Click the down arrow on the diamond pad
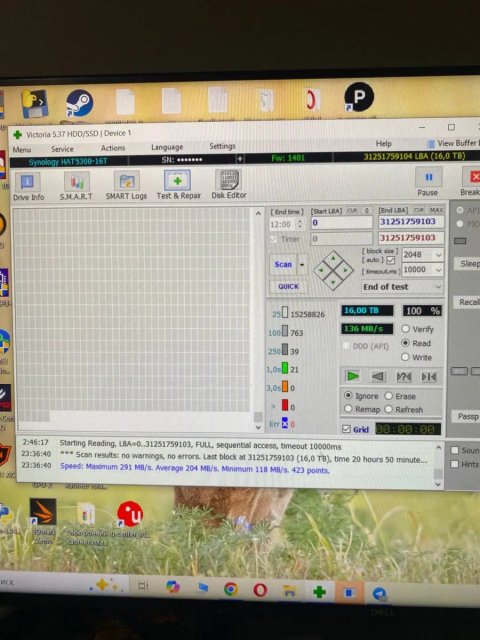 tap(333, 282)
